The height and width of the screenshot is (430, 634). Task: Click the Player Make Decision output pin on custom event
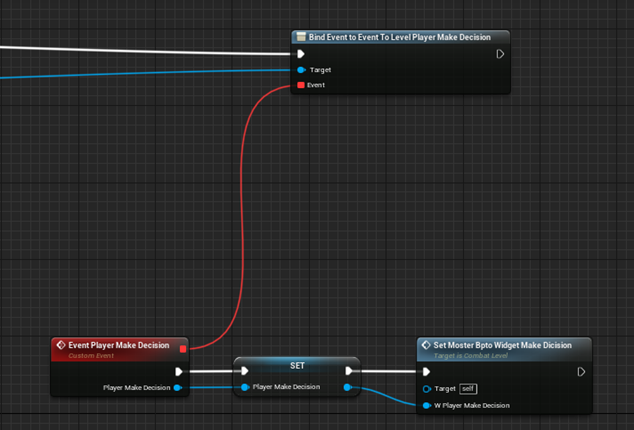point(178,388)
